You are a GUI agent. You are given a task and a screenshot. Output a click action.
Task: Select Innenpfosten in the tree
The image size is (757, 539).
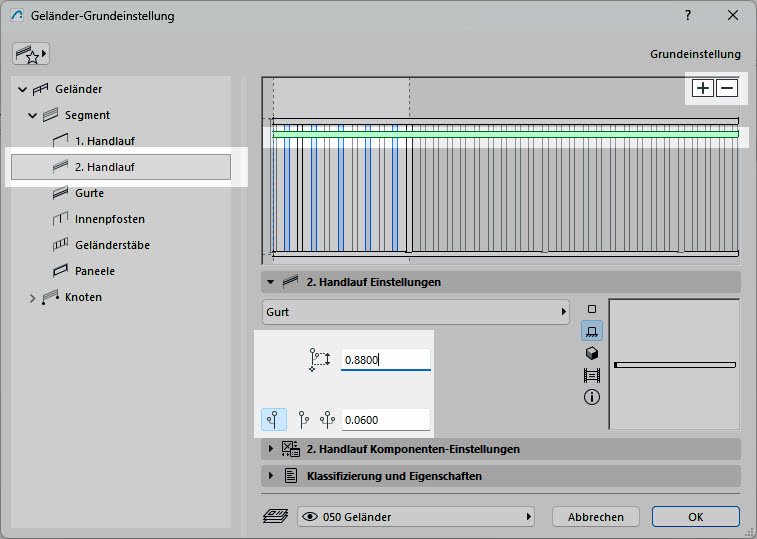[x=102, y=219]
